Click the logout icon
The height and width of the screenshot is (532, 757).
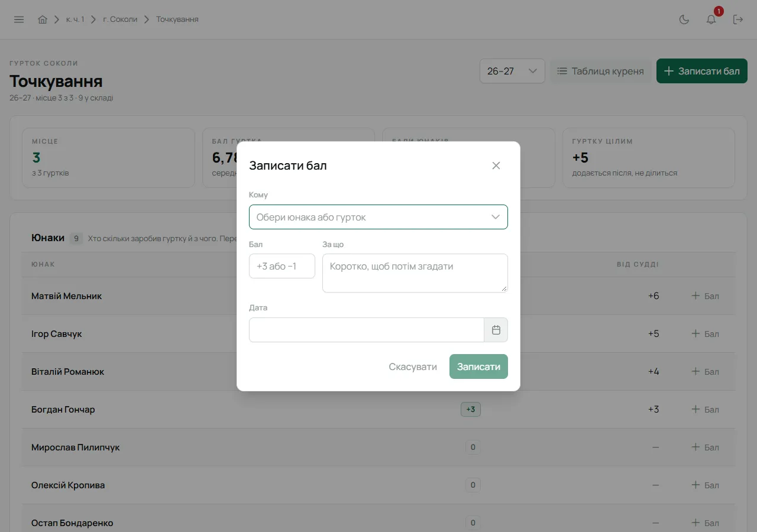pyautogui.click(x=738, y=20)
